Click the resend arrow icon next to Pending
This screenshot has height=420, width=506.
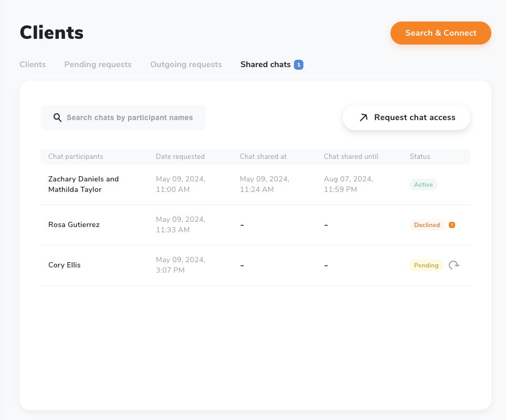pyautogui.click(x=454, y=265)
